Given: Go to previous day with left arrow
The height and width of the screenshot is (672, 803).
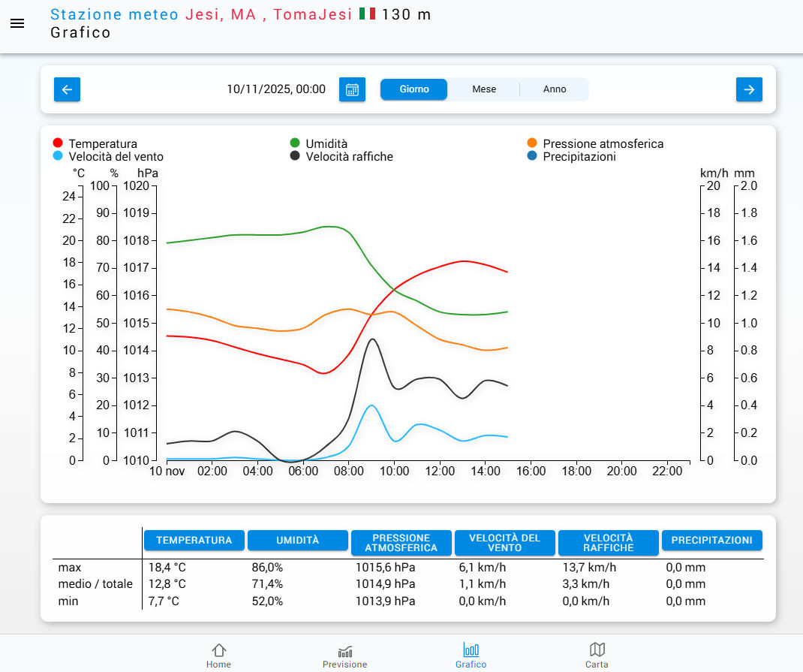Looking at the screenshot, I should pyautogui.click(x=67, y=89).
